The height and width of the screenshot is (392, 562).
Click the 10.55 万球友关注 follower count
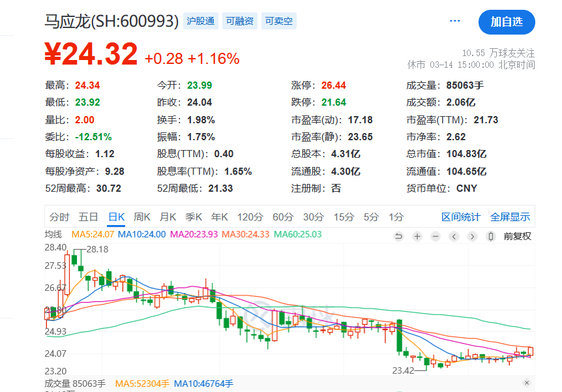pyautogui.click(x=499, y=53)
